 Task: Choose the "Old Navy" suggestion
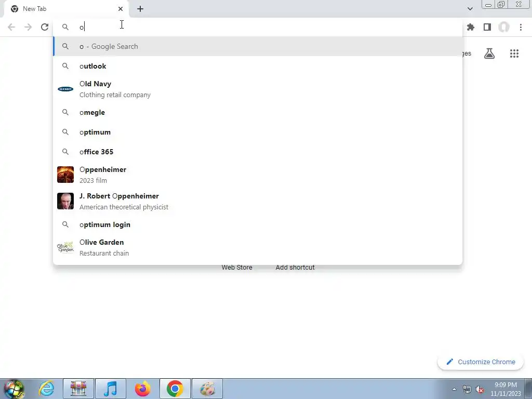(x=258, y=89)
